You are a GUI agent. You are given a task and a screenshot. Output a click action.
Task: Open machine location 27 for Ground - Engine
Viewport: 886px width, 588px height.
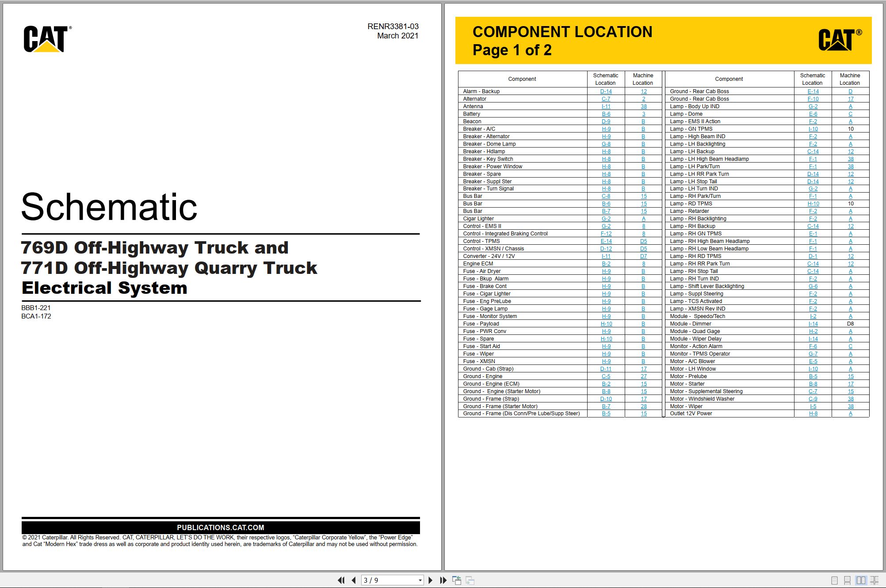point(643,376)
